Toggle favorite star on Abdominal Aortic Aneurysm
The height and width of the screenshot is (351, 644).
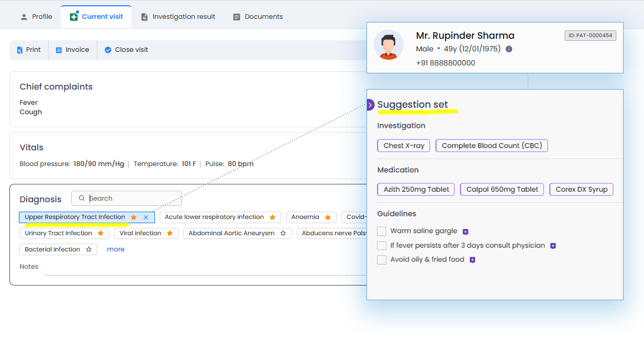click(x=283, y=233)
